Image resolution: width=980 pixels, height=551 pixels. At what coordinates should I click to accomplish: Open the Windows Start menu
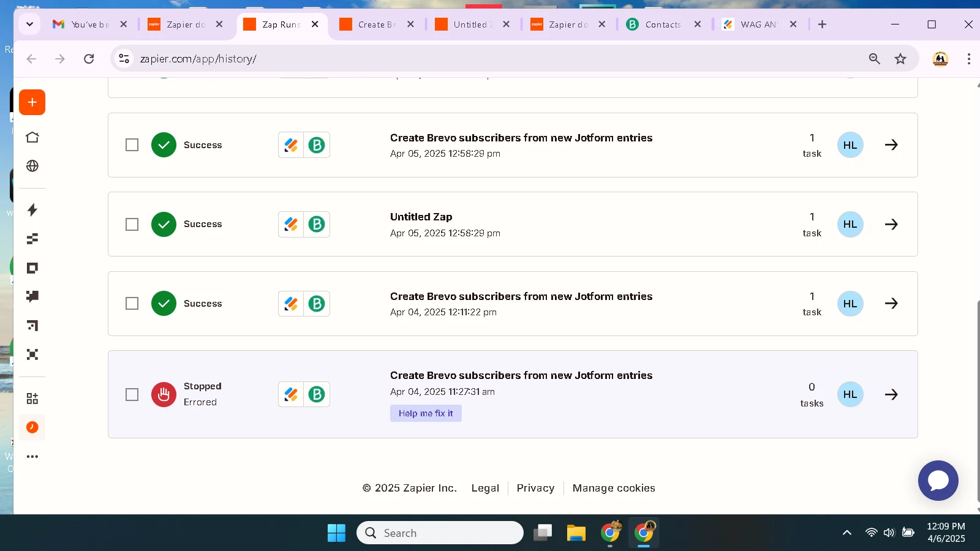(x=336, y=533)
